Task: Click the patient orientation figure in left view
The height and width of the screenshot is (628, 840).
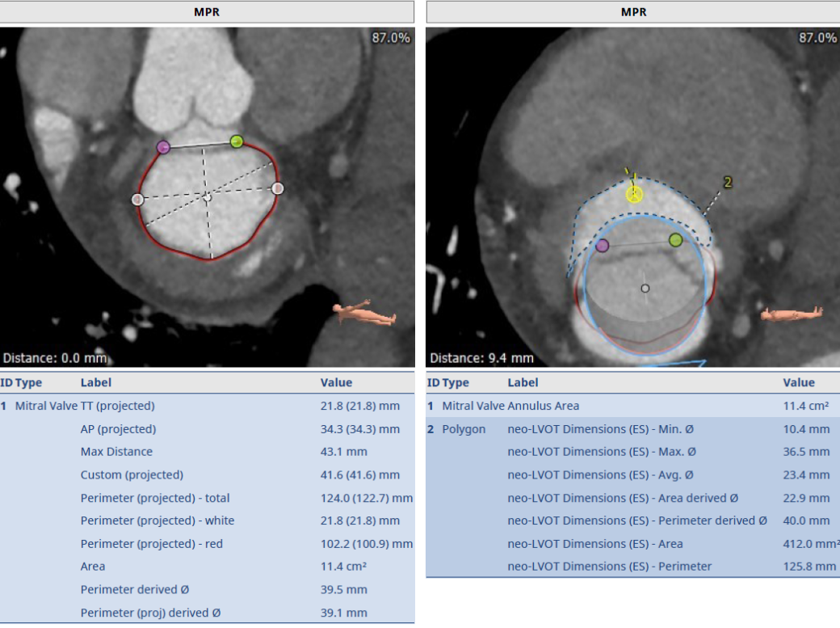Action: pyautogui.click(x=363, y=314)
